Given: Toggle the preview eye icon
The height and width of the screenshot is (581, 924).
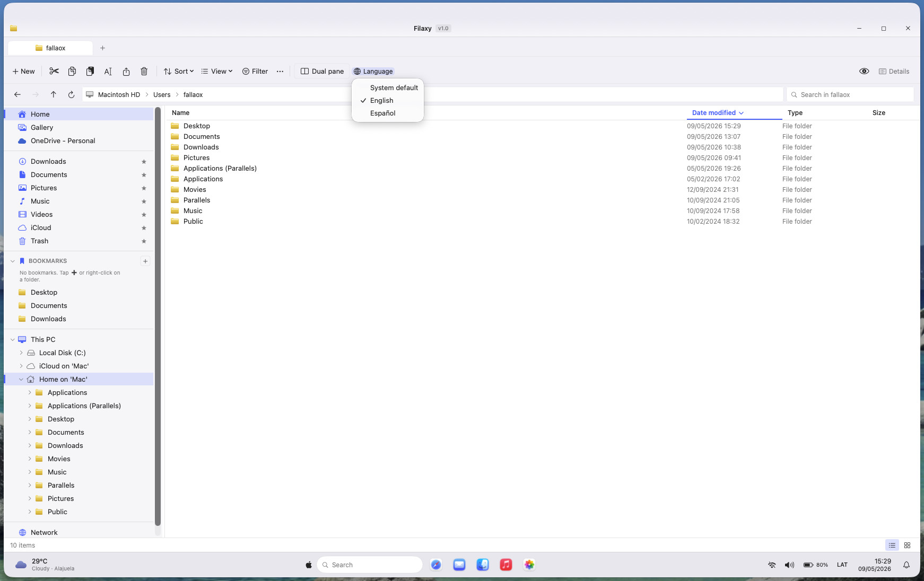Looking at the screenshot, I should 864,71.
